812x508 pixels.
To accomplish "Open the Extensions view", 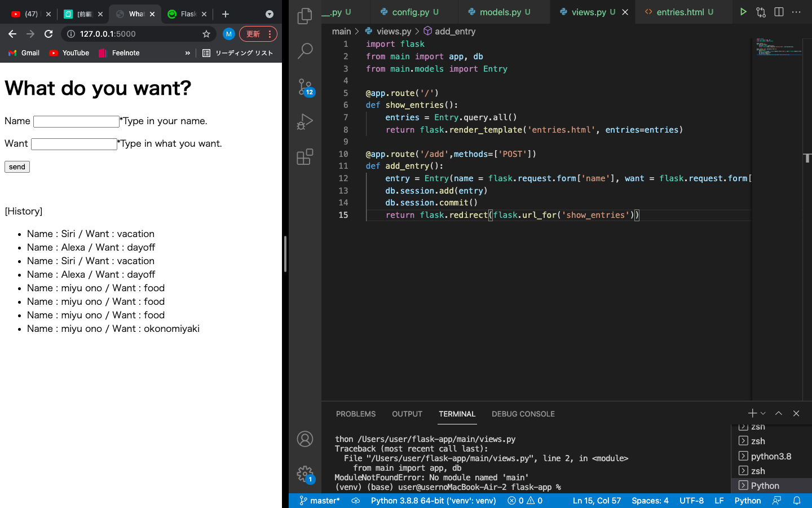I will pos(304,156).
